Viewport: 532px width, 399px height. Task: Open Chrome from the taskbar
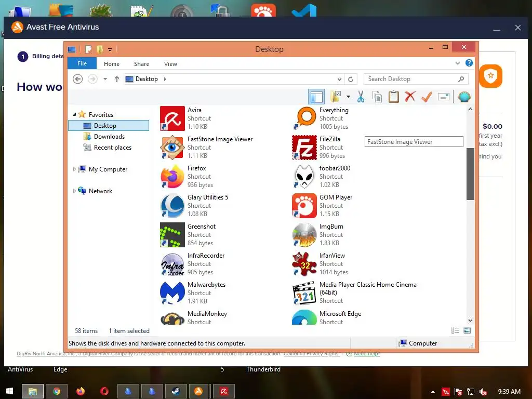pyautogui.click(x=56, y=391)
